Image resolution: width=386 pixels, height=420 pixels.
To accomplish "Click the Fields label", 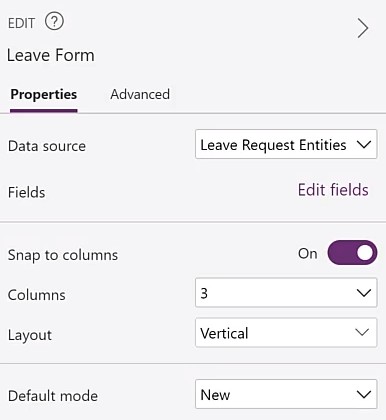I will pyautogui.click(x=26, y=193).
